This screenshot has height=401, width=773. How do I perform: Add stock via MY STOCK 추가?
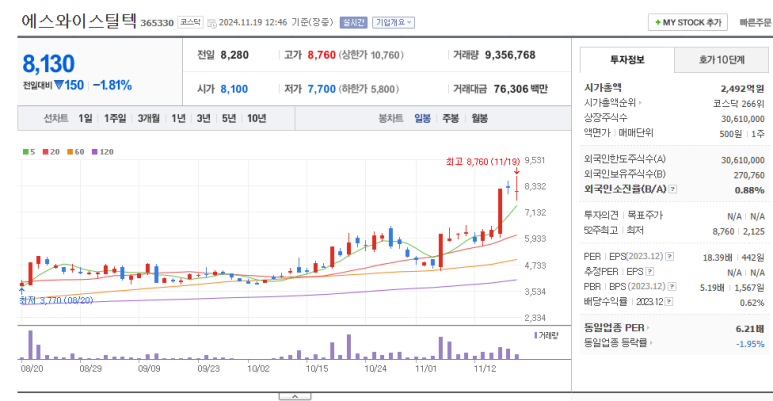688,23
